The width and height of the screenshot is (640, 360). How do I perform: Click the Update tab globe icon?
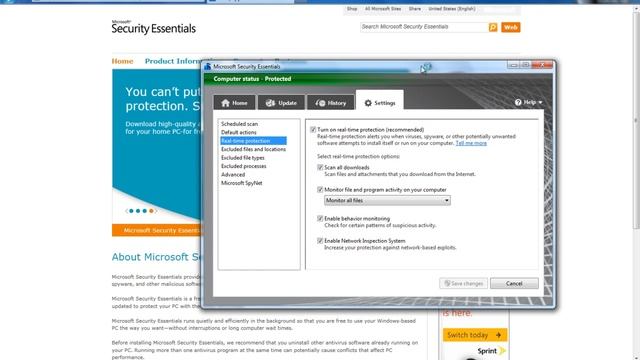[270, 103]
